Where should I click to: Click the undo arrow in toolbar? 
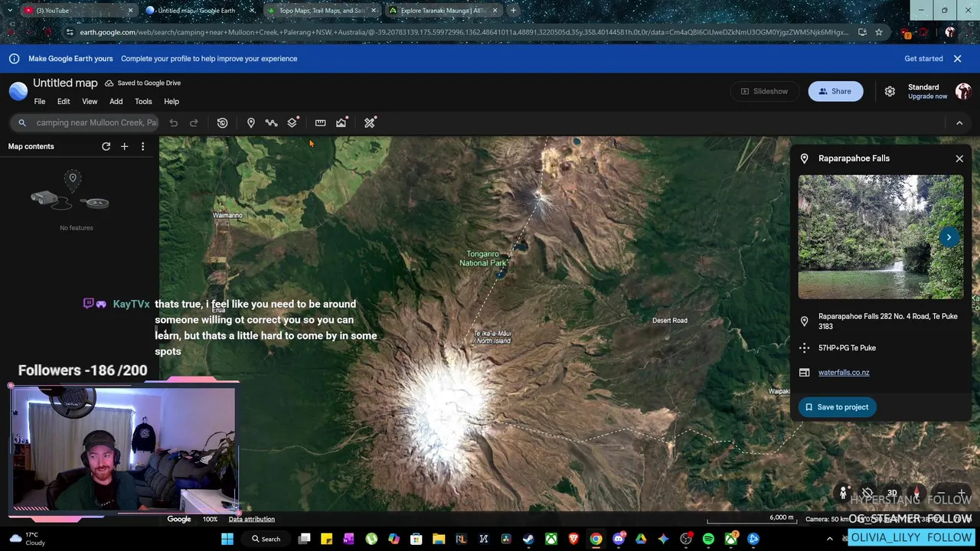click(174, 122)
